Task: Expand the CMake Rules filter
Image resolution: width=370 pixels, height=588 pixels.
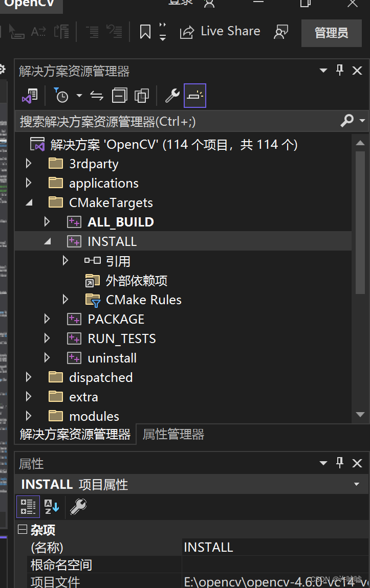Action: pos(66,299)
